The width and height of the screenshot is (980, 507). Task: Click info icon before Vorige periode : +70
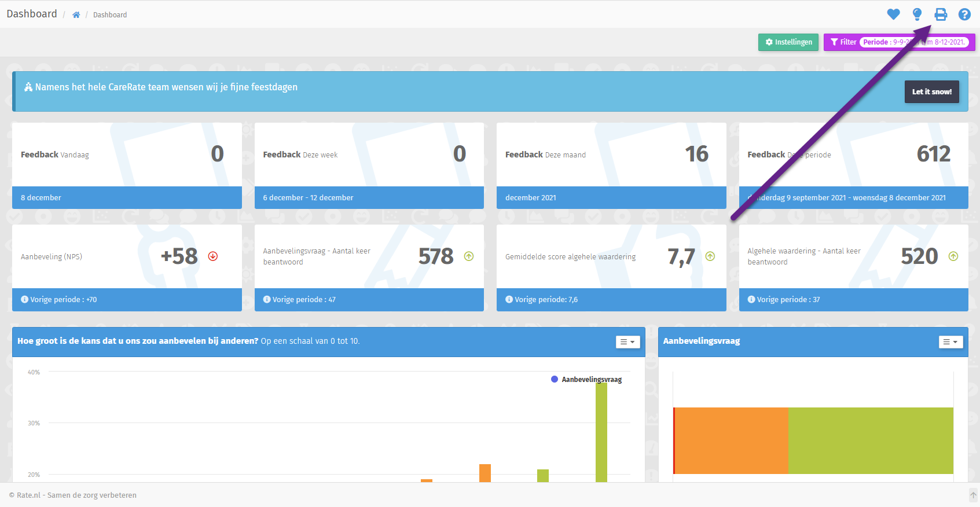[24, 299]
